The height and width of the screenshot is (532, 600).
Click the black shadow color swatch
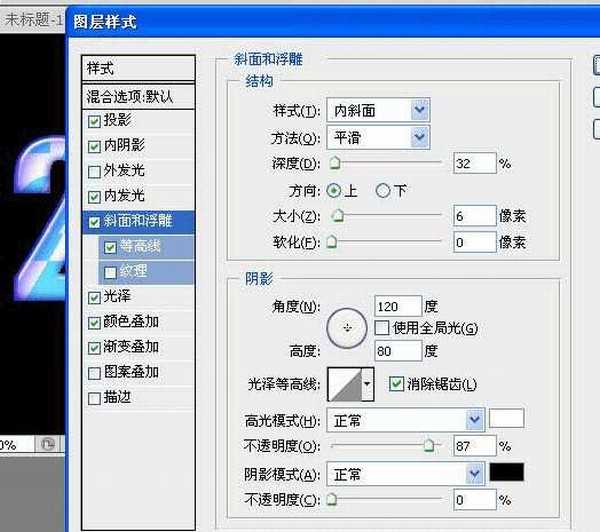point(507,472)
